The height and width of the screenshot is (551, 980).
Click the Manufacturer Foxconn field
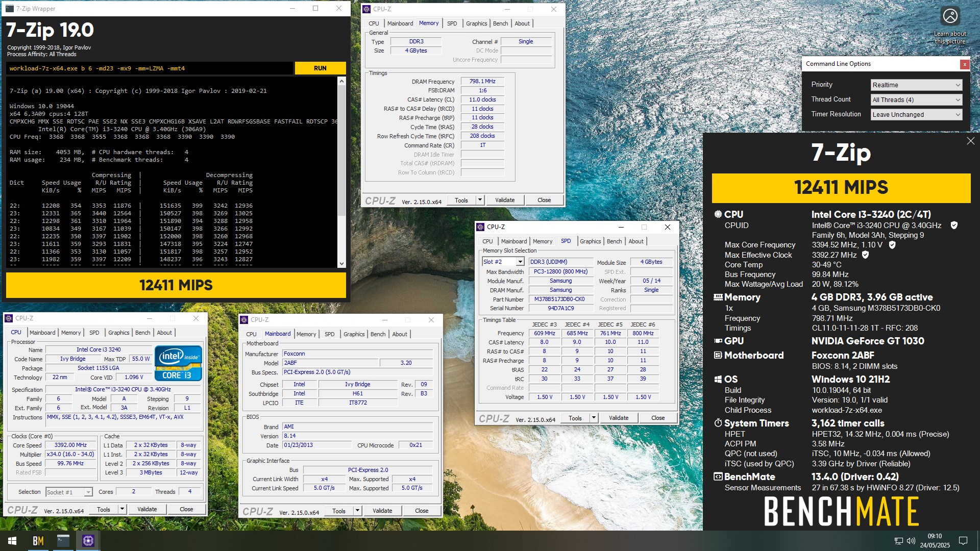357,354
